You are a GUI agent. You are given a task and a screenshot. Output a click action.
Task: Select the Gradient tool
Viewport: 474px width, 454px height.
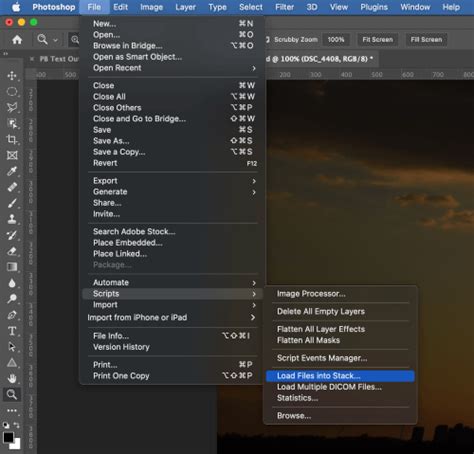tap(12, 267)
